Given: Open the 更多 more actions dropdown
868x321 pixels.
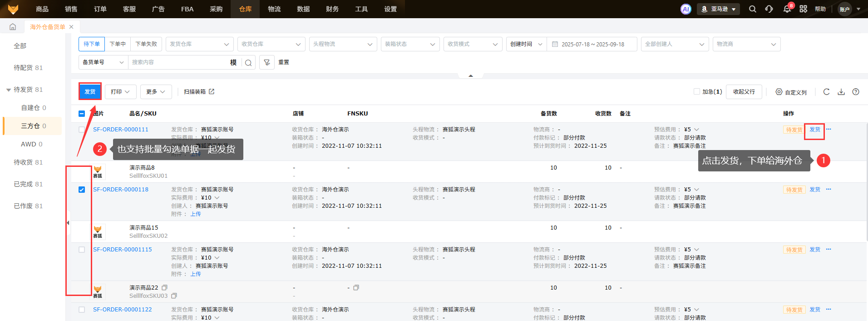Looking at the screenshot, I should (x=156, y=92).
